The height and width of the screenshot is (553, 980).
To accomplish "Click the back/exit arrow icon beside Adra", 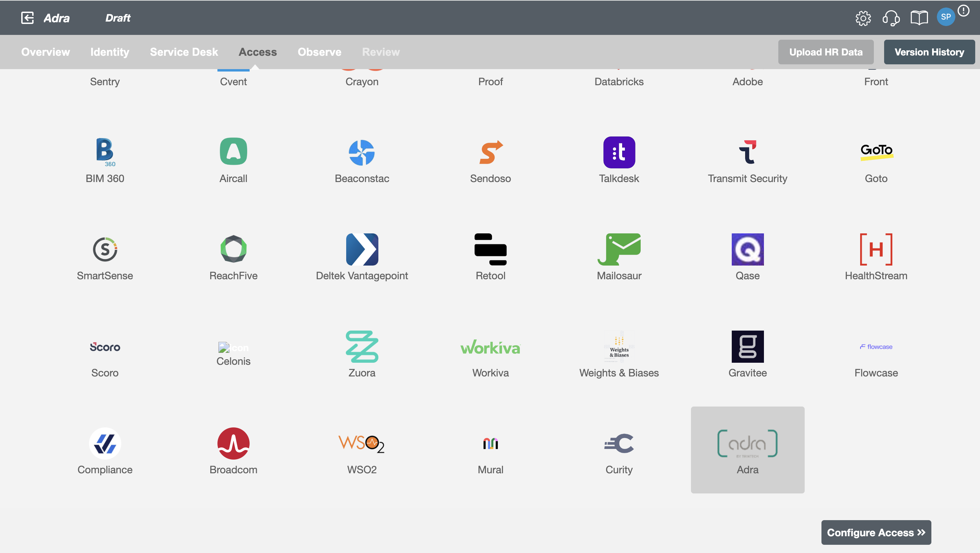I will [27, 18].
